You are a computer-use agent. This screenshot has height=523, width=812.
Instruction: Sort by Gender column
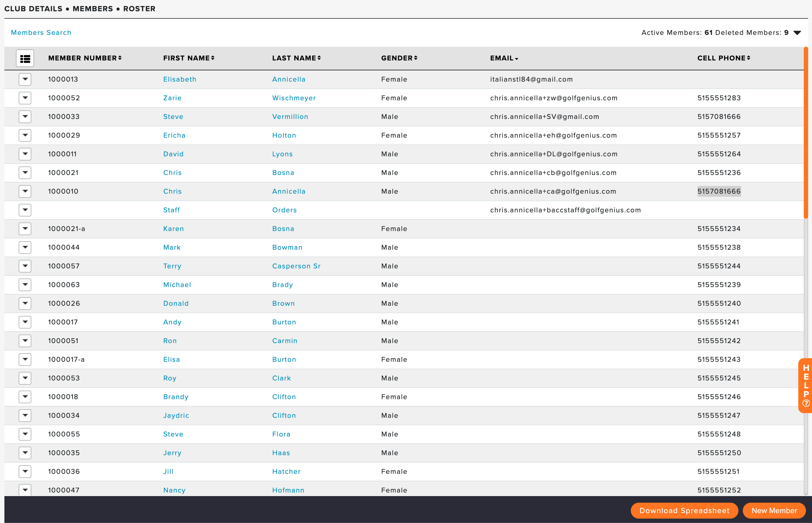tap(399, 58)
